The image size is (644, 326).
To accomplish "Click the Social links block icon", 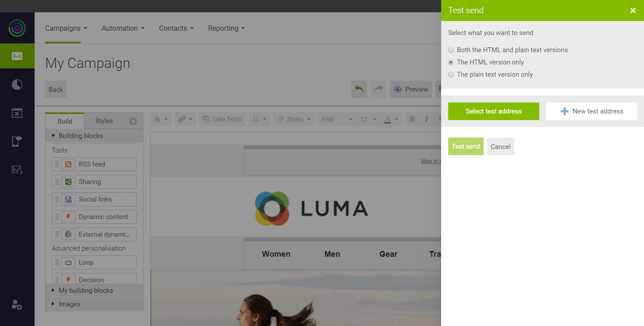I will coord(68,199).
